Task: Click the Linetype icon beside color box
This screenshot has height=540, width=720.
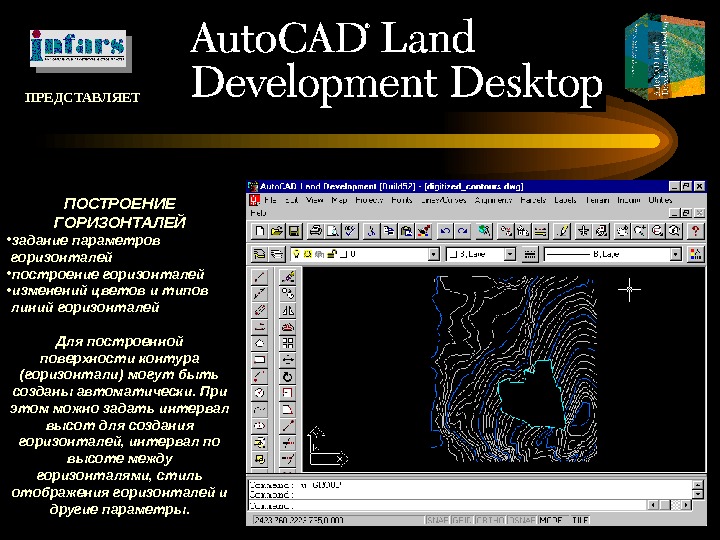Action: pyautogui.click(x=530, y=254)
